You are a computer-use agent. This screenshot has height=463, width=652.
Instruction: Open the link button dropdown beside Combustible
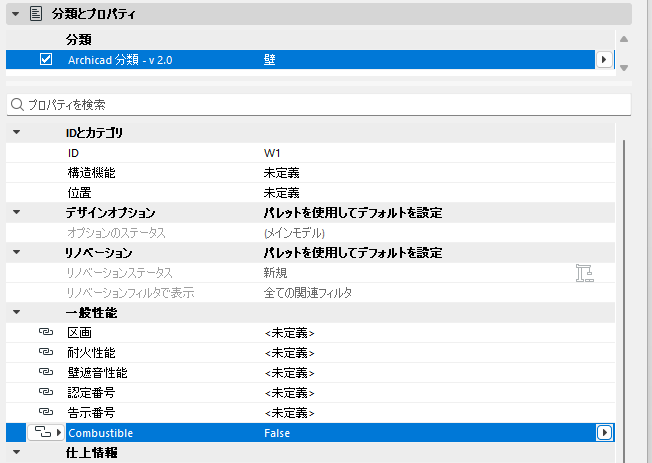point(46,433)
